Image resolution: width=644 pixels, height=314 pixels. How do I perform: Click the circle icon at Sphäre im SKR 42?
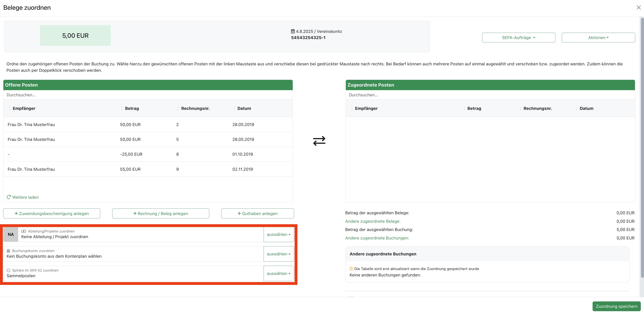8,270
